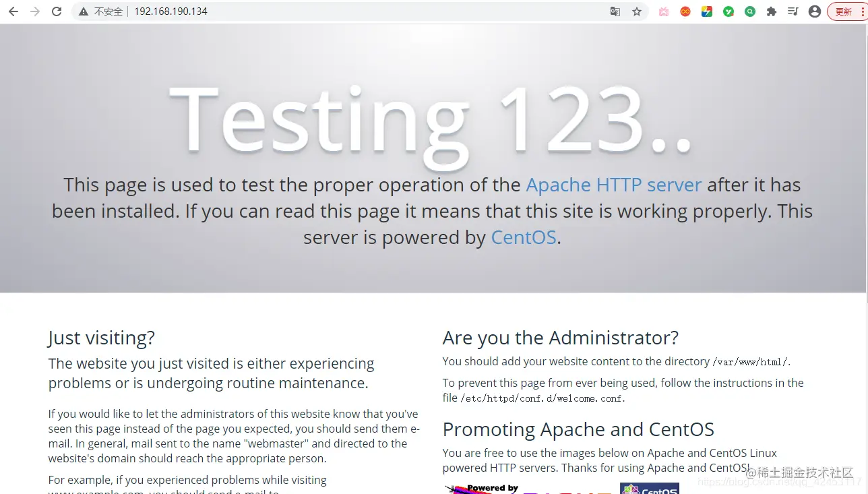The height and width of the screenshot is (494, 868).
Task: Click the red 更新 update button
Action: point(846,11)
